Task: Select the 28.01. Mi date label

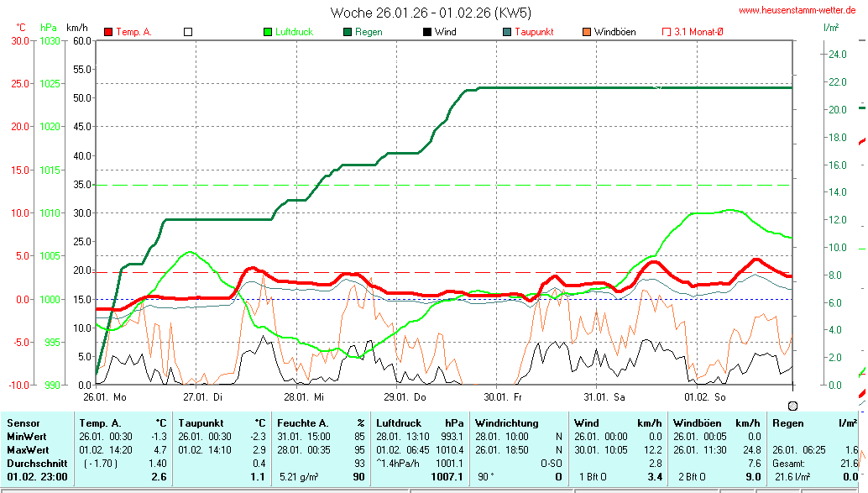Action: [x=303, y=396]
